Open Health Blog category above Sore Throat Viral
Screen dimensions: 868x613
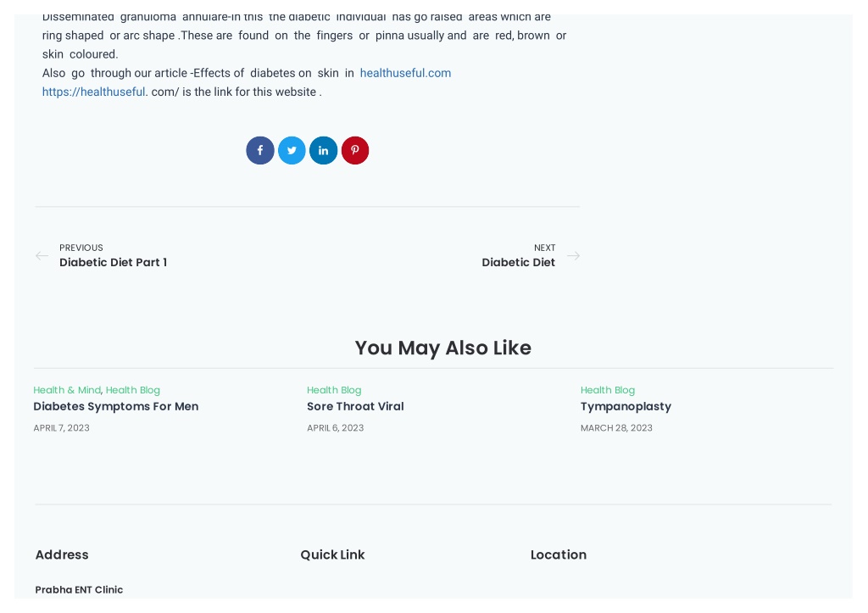click(x=334, y=390)
